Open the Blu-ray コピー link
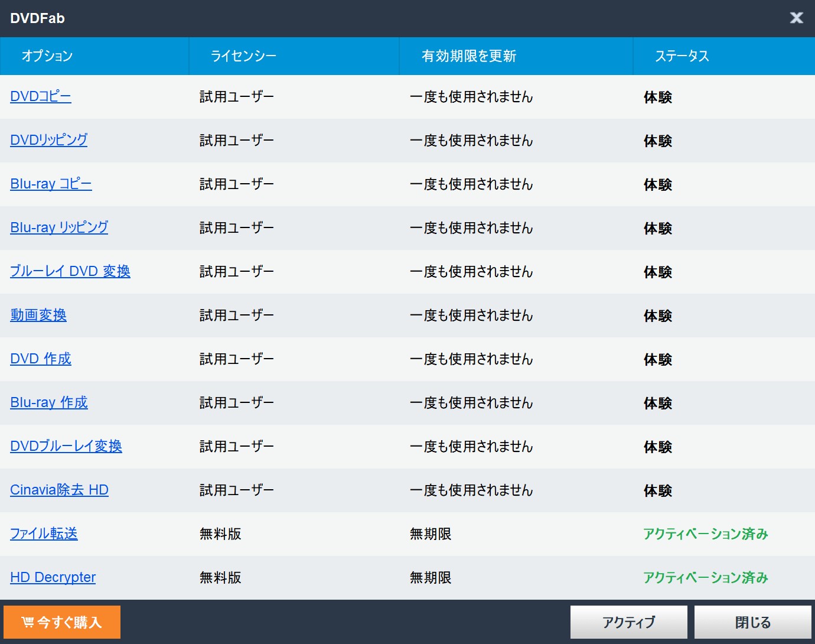 pos(51,184)
